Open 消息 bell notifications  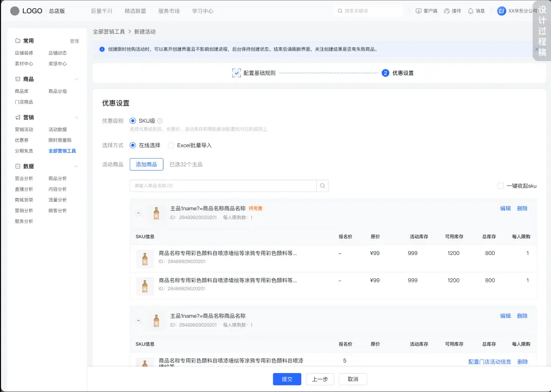(470, 11)
